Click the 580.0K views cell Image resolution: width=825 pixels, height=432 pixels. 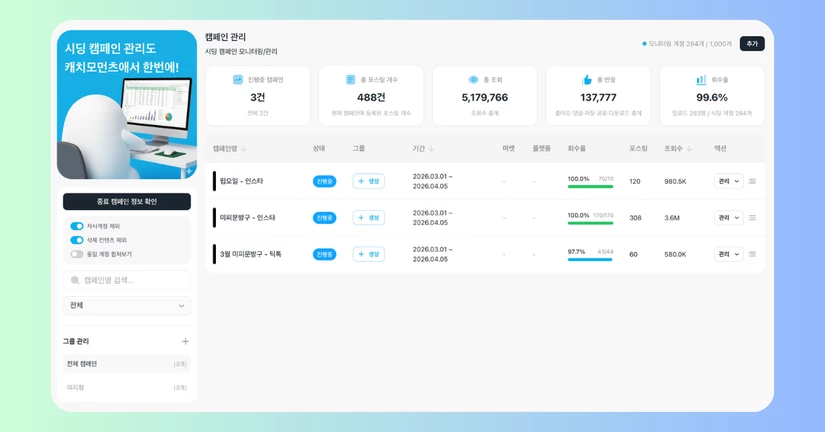coord(675,254)
